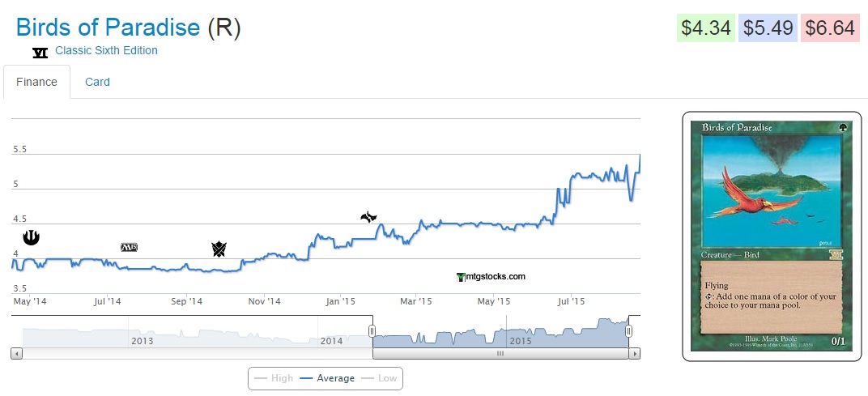Click the right range navigator handle

tap(628, 331)
